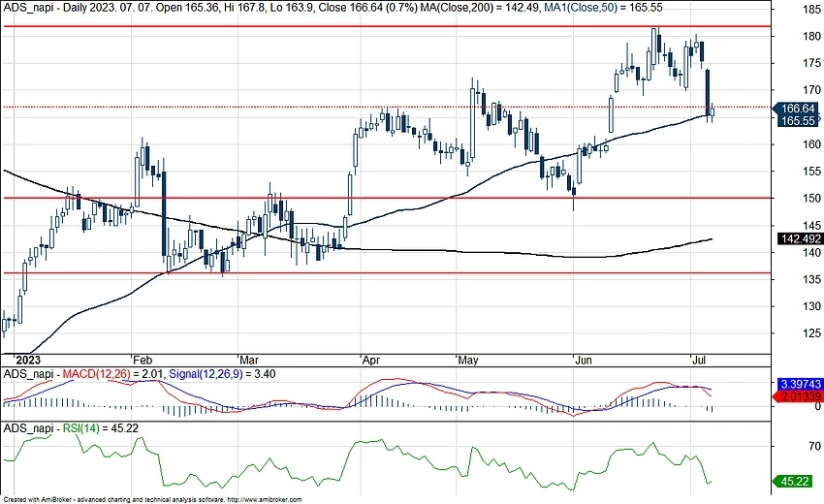
Task: Click the 'Jul' label on the time axis
Action: (x=696, y=358)
